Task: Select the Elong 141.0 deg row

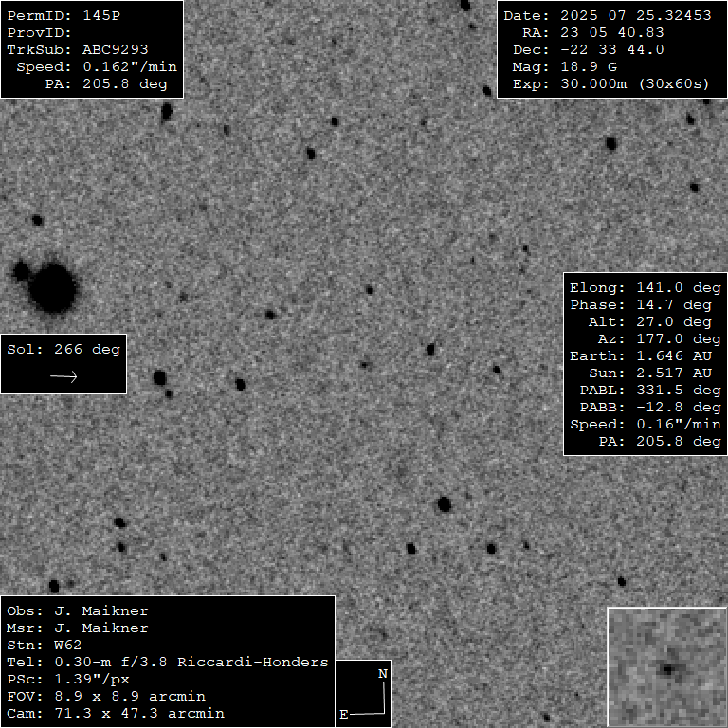Action: pyautogui.click(x=645, y=287)
